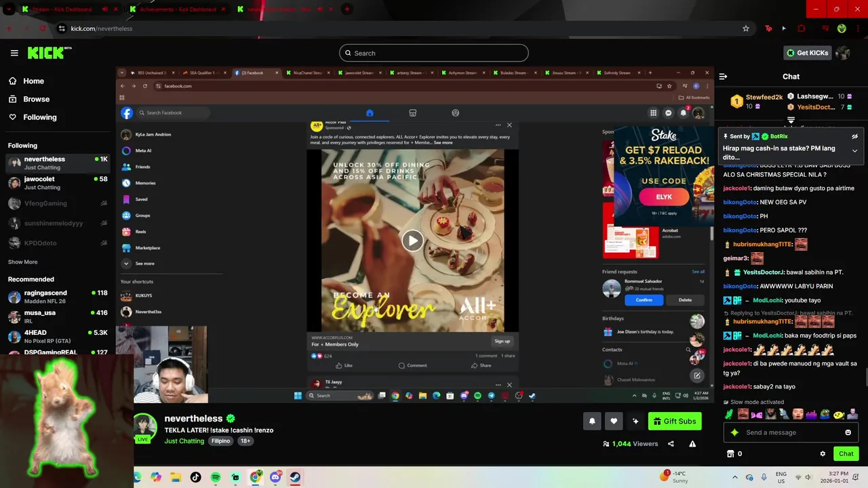Open the chat shop icon

pyautogui.click(x=730, y=454)
